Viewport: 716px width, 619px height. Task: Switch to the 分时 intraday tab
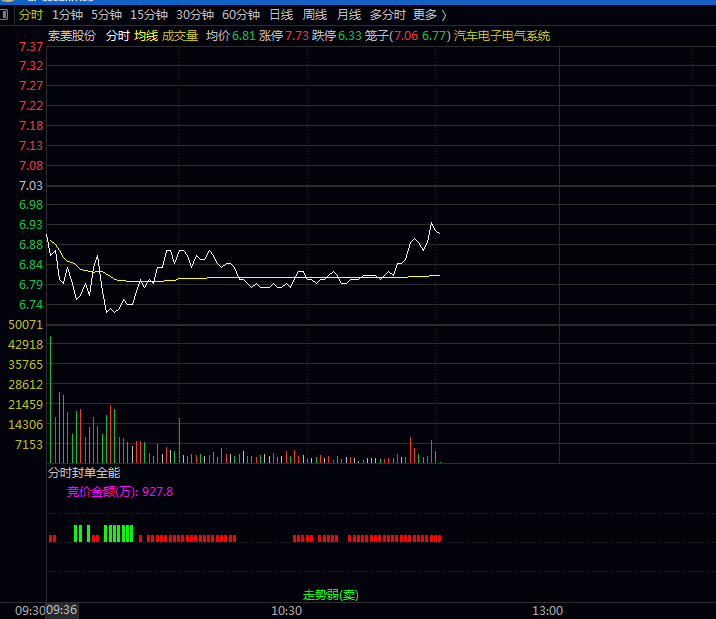[31, 15]
